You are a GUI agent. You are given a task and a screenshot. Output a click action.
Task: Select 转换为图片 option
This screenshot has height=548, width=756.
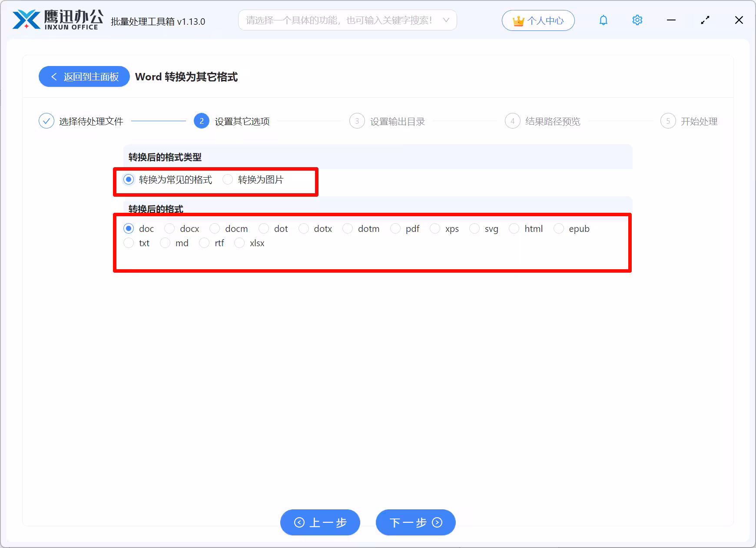point(228,179)
